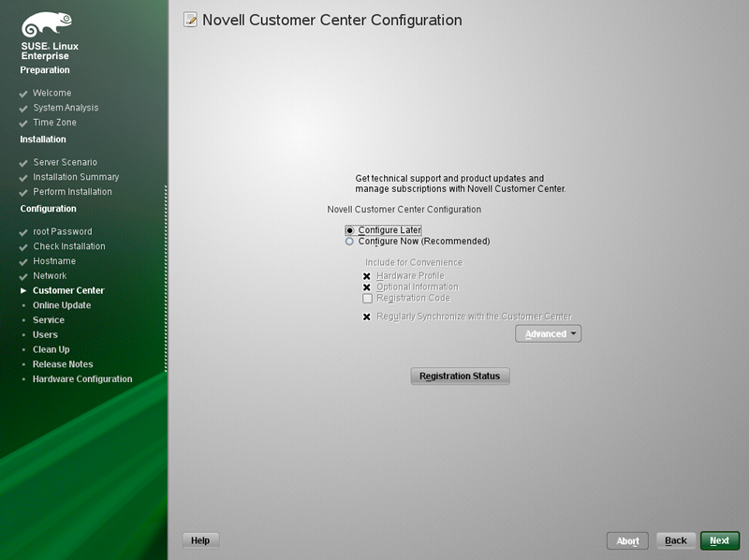Click the System Analysis step
Image resolution: width=749 pixels, height=560 pixels.
[66, 108]
